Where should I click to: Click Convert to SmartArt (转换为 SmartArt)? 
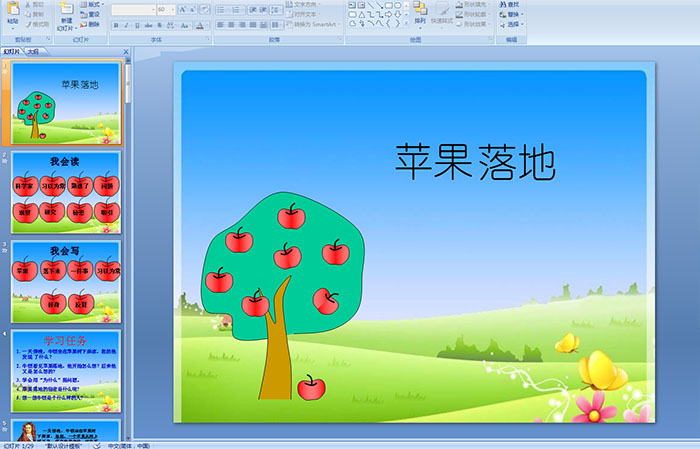point(313,24)
